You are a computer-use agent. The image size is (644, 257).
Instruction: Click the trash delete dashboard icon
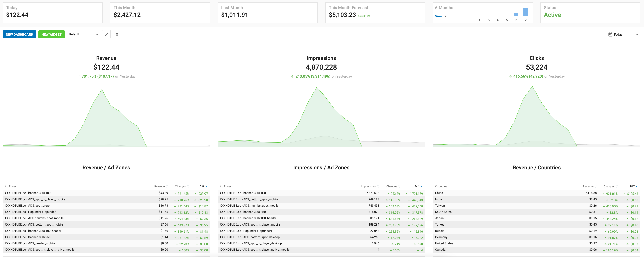tap(117, 35)
